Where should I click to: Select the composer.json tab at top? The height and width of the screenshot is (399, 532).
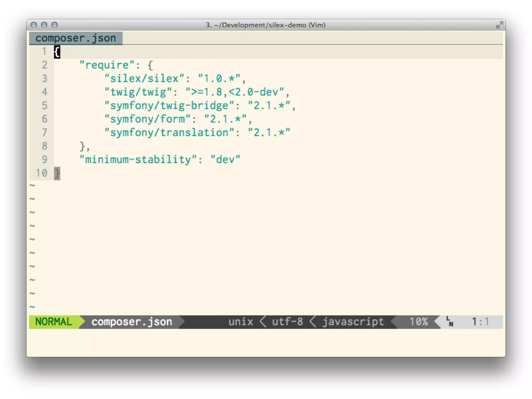coord(76,38)
